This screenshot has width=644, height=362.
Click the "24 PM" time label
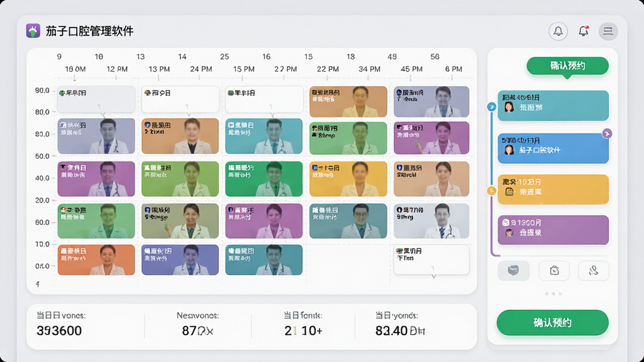click(201, 69)
